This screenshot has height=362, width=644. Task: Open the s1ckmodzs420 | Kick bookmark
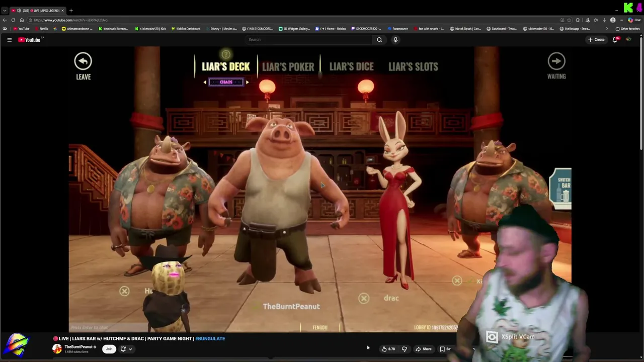[150, 29]
